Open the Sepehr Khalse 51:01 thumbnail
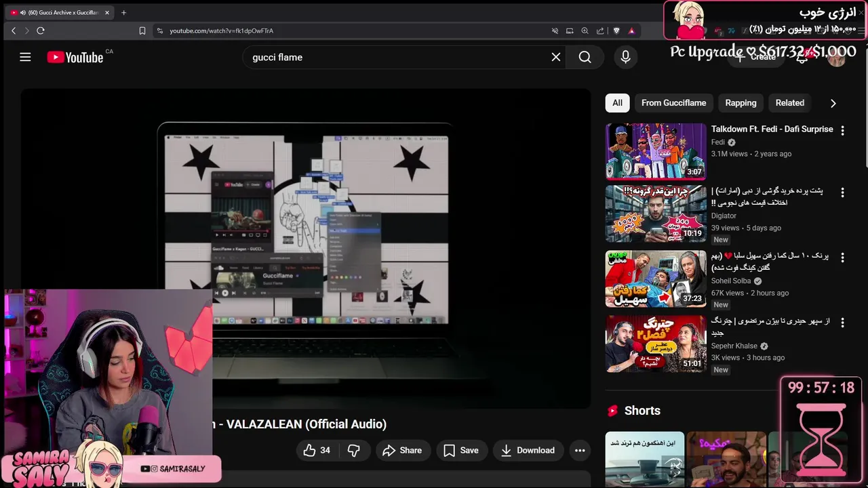The height and width of the screenshot is (488, 868). [x=656, y=343]
